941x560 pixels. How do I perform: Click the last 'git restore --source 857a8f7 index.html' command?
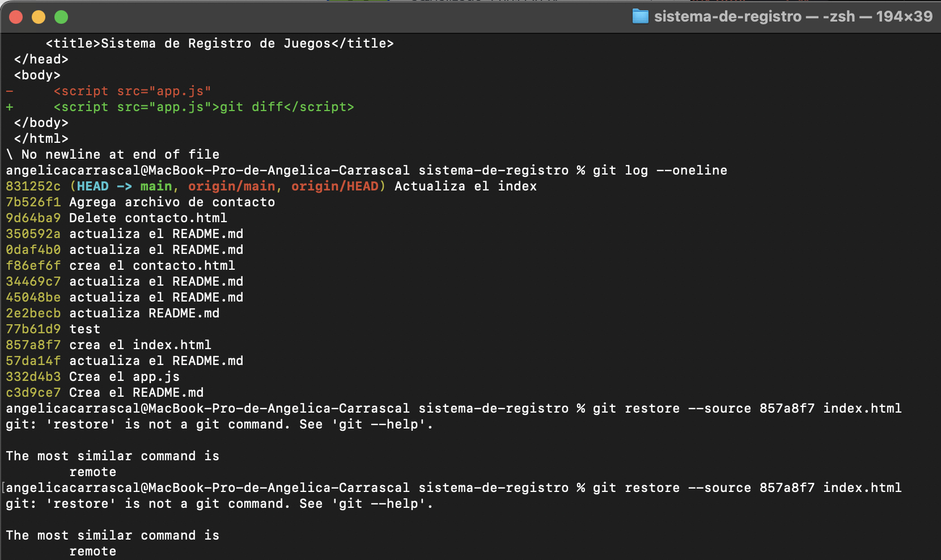[747, 488]
